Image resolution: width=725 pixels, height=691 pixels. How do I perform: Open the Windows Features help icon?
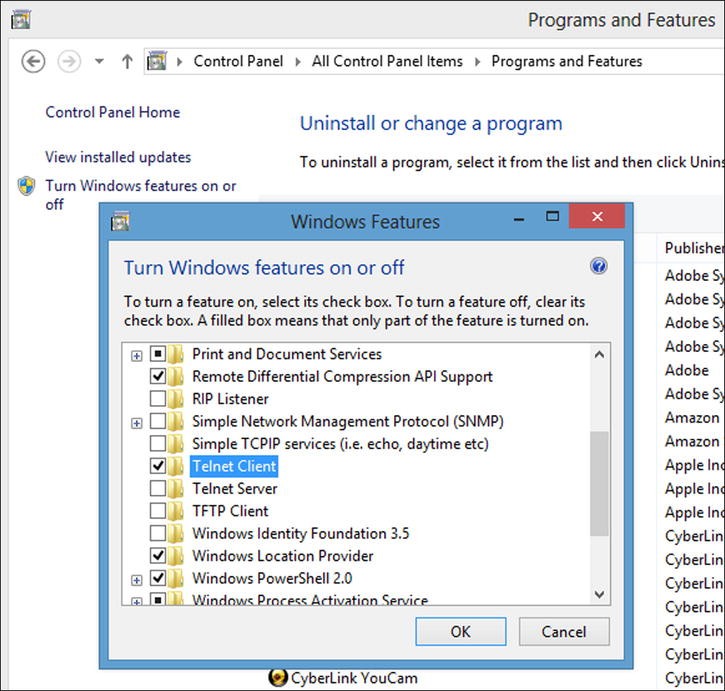pos(598,266)
